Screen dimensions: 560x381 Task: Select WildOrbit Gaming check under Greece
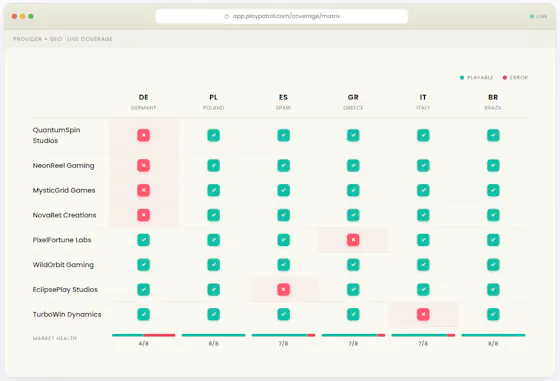point(353,265)
